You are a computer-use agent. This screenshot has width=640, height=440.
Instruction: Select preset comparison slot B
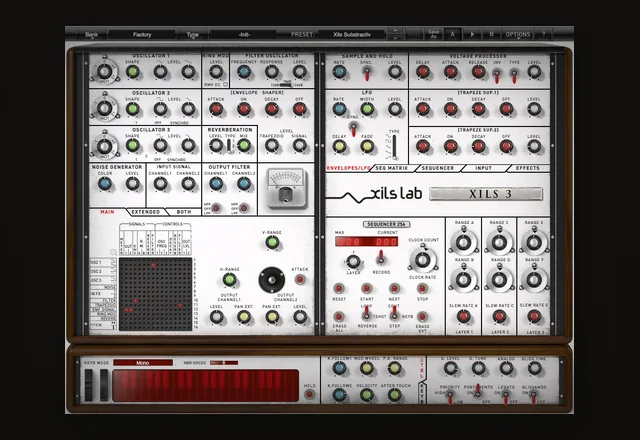[491, 34]
